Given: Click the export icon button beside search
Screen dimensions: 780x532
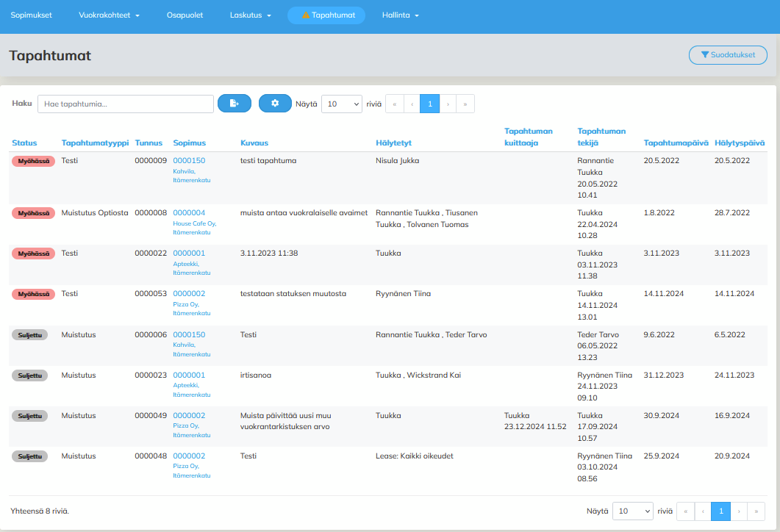Looking at the screenshot, I should (234, 104).
